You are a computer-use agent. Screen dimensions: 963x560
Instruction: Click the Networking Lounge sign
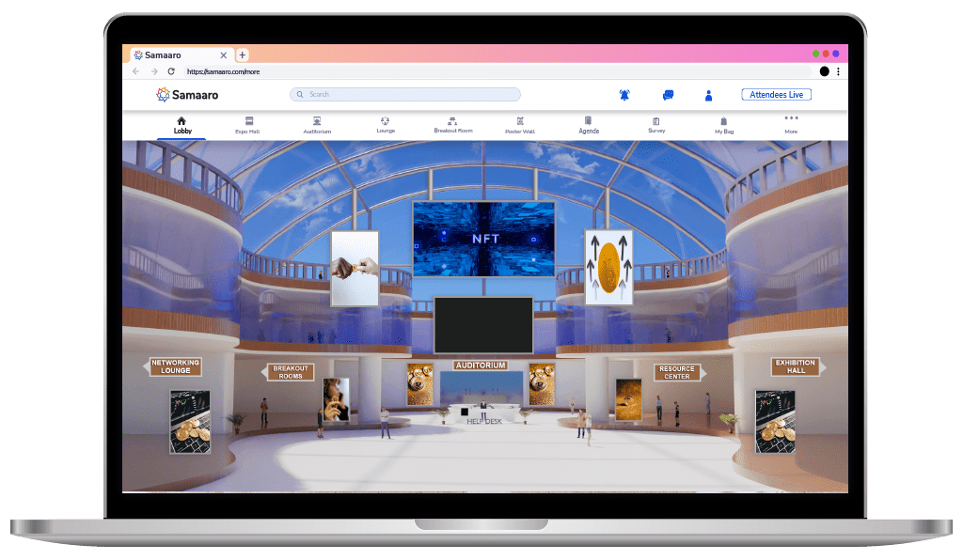point(175,366)
